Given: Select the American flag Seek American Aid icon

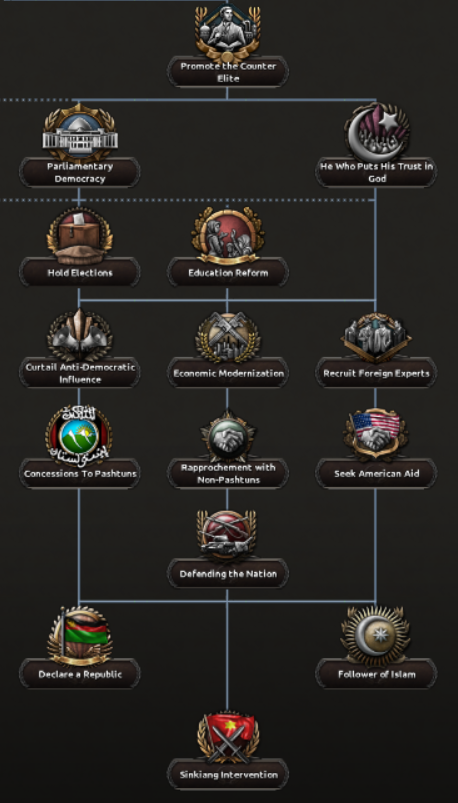Looking at the screenshot, I should point(377,435).
